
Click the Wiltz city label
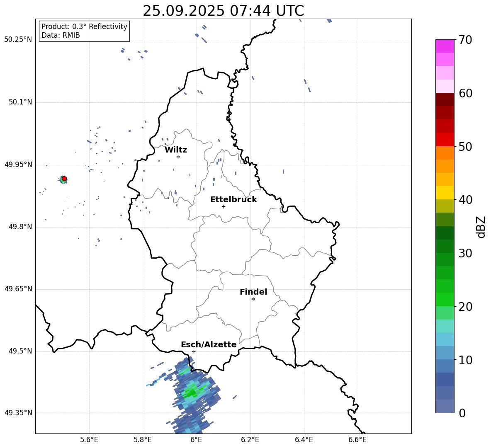click(176, 150)
